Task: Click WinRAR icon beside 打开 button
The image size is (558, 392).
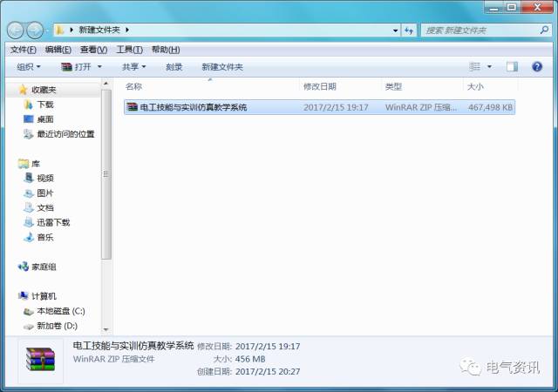Action: coord(66,66)
